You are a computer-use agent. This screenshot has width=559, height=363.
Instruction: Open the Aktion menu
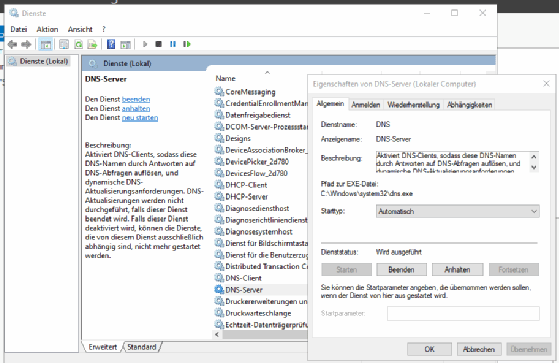[x=47, y=29]
